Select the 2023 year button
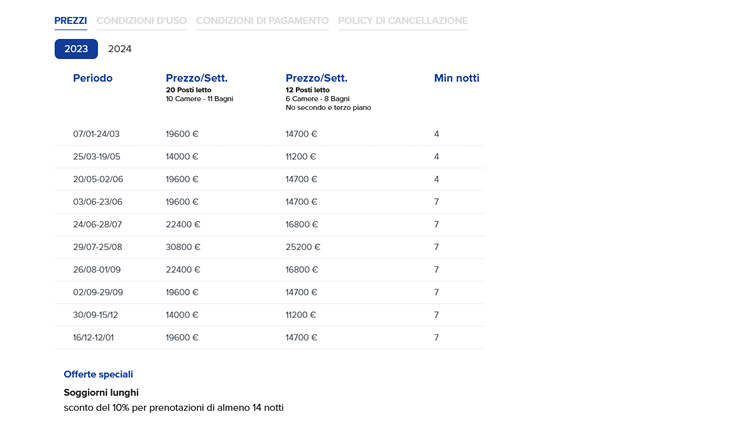This screenshot has height=446, width=735. click(76, 49)
